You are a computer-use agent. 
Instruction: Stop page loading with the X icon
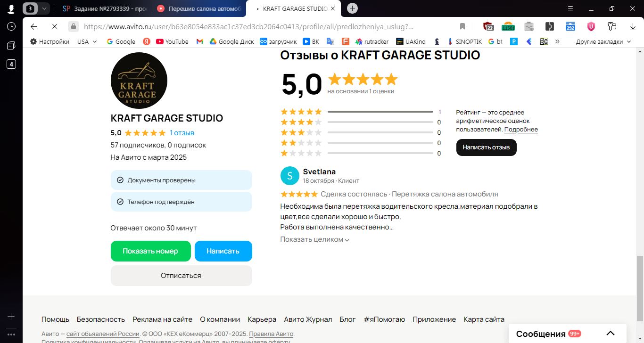point(54,26)
